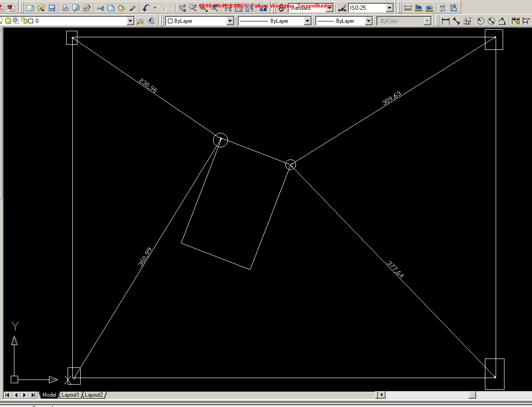Switch to the Layout1 tab

point(70,395)
